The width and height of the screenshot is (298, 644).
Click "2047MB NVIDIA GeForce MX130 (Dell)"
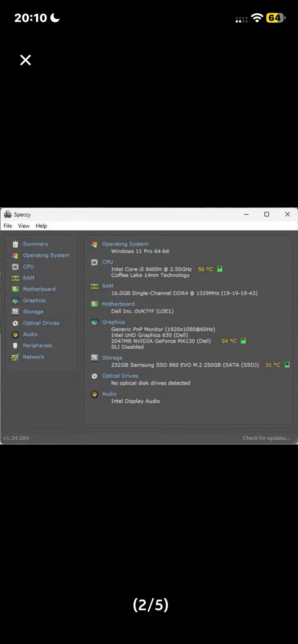click(161, 341)
